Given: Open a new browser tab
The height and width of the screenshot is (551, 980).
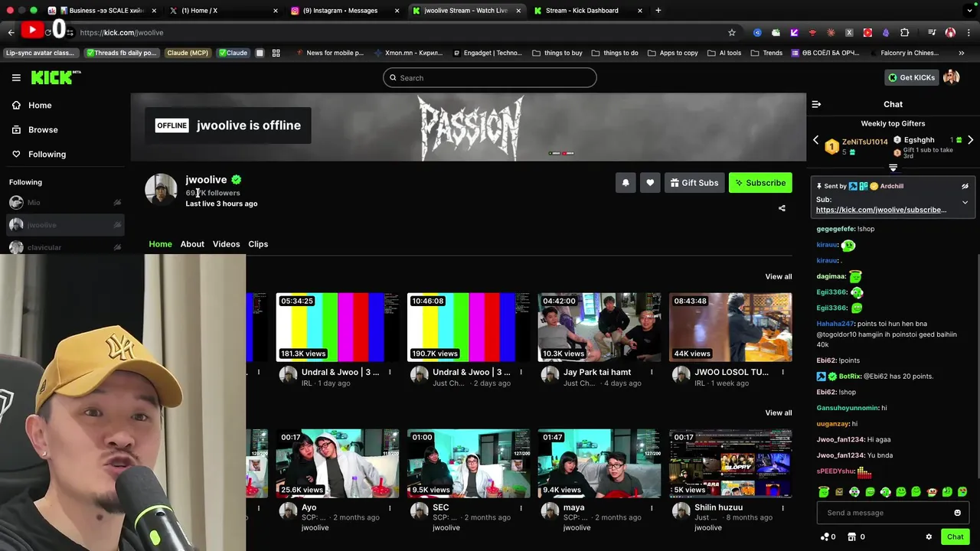Looking at the screenshot, I should pos(658,11).
